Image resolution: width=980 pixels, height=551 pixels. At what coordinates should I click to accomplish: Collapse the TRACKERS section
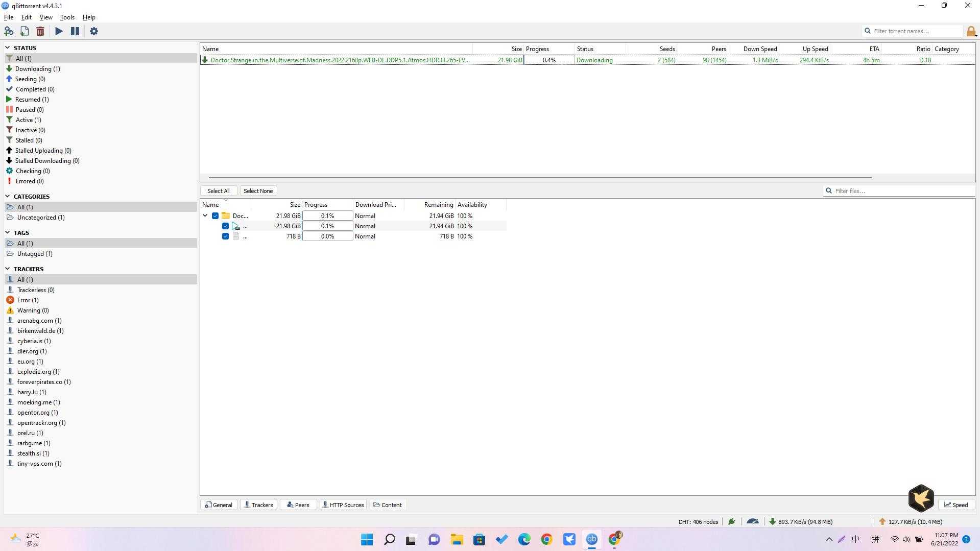point(8,269)
